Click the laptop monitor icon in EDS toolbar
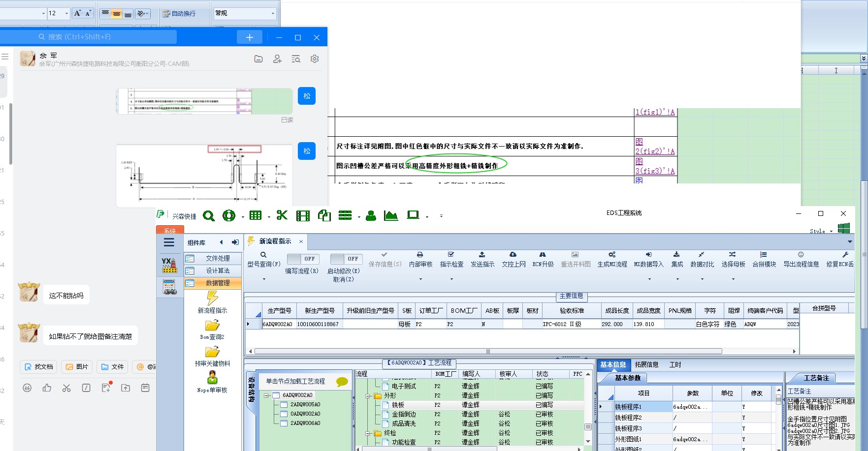This screenshot has height=451, width=868. point(413,215)
